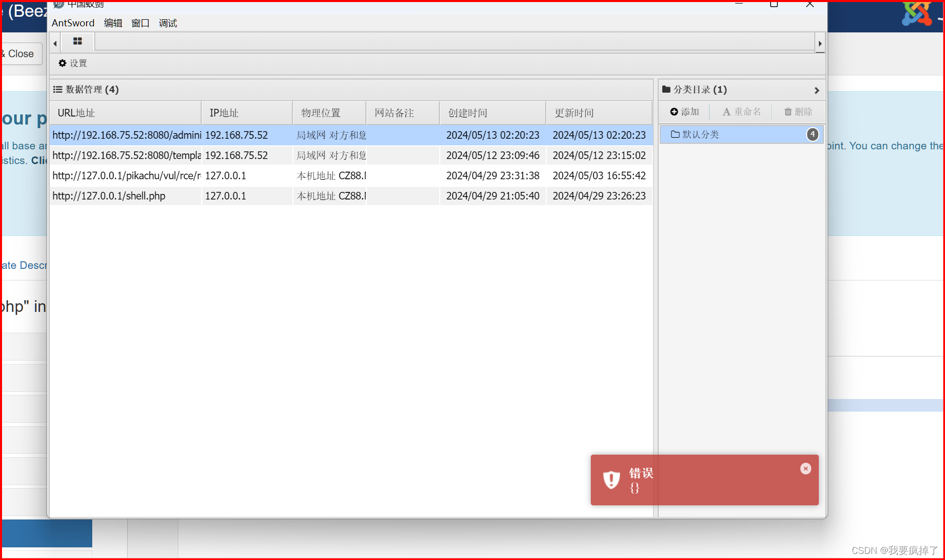The width and height of the screenshot is (945, 560).
Task: Open the 调试 menu
Action: coord(168,23)
